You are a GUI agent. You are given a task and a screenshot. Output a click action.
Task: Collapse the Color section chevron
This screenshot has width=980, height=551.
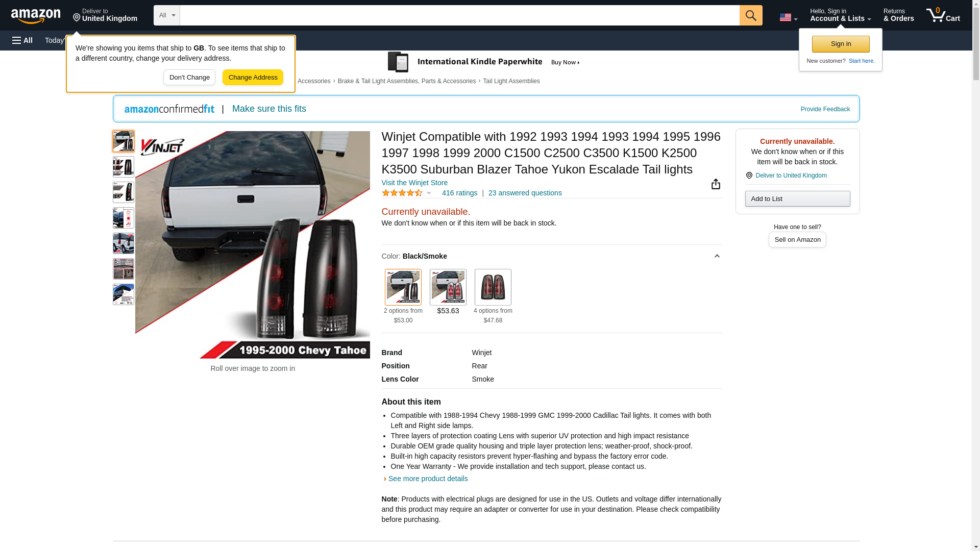(x=717, y=256)
